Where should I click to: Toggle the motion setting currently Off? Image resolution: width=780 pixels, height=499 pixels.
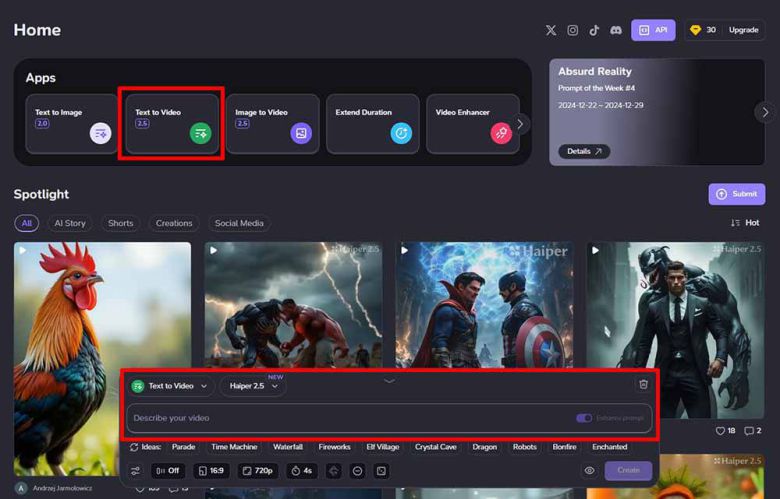(168, 470)
